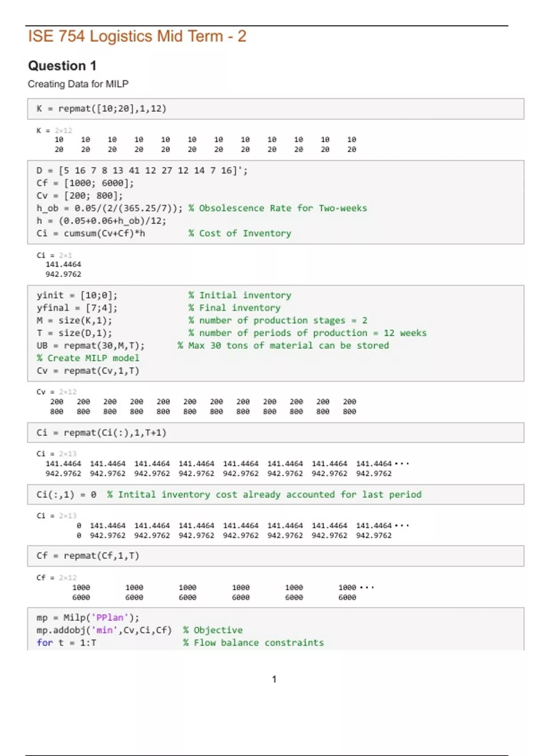This screenshot has height=756, width=534.
Task: Click the 'UB = repmat(30,M,T);' line
Action: point(90,346)
